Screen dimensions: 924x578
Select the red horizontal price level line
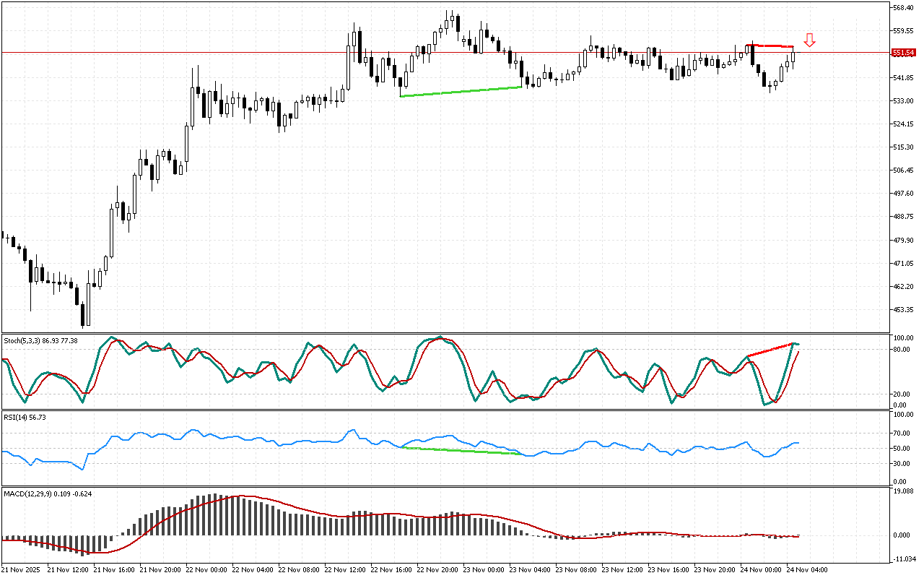(x=217, y=52)
